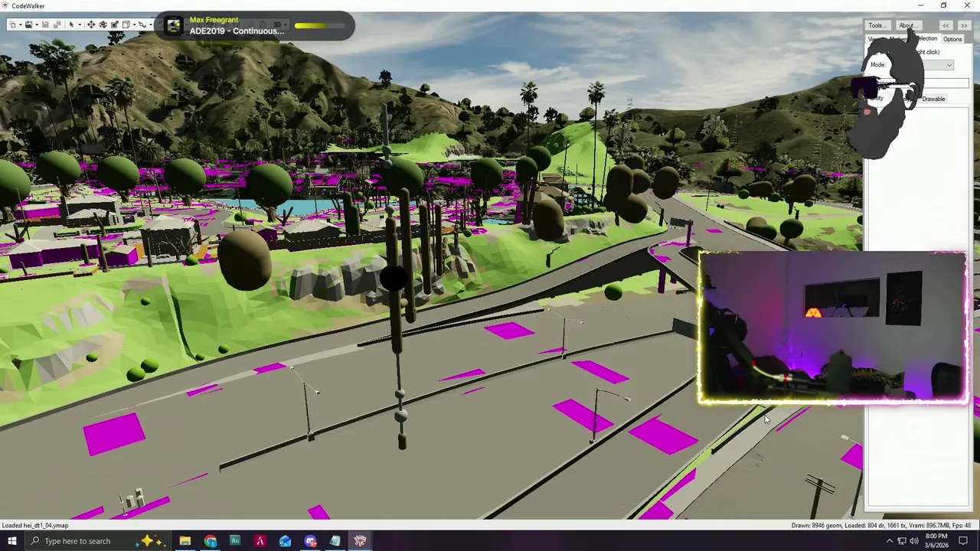980x551 pixels.
Task: Click the Open file toolbar icon
Action: click(28, 24)
